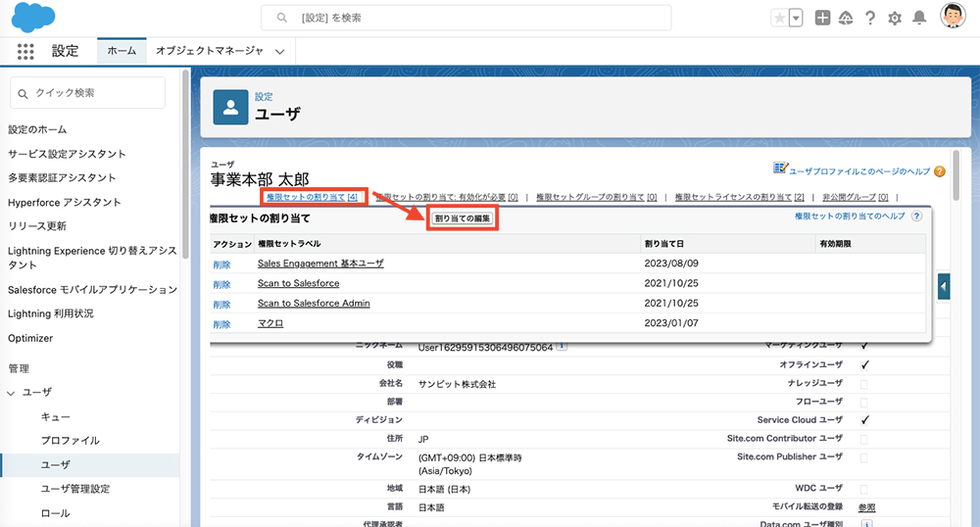Open the favorites list dropdown arrow

pos(796,18)
